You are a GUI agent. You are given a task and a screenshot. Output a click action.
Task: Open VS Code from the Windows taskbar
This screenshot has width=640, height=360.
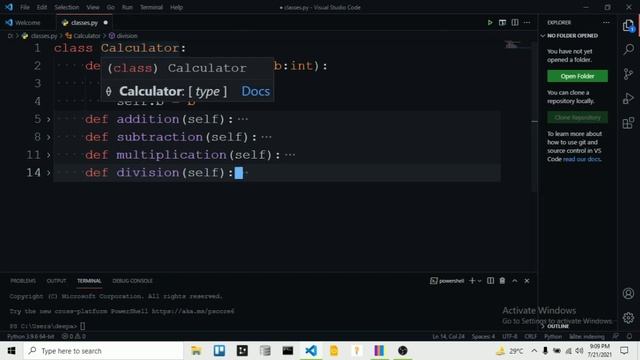311,351
